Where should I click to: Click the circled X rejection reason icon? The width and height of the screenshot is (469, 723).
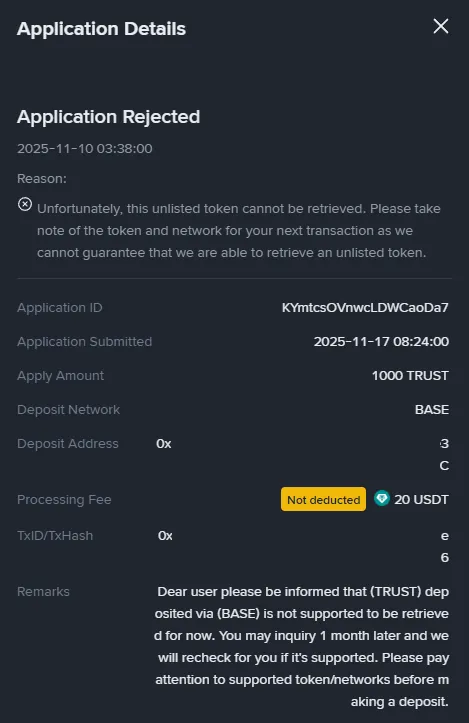click(x=25, y=204)
